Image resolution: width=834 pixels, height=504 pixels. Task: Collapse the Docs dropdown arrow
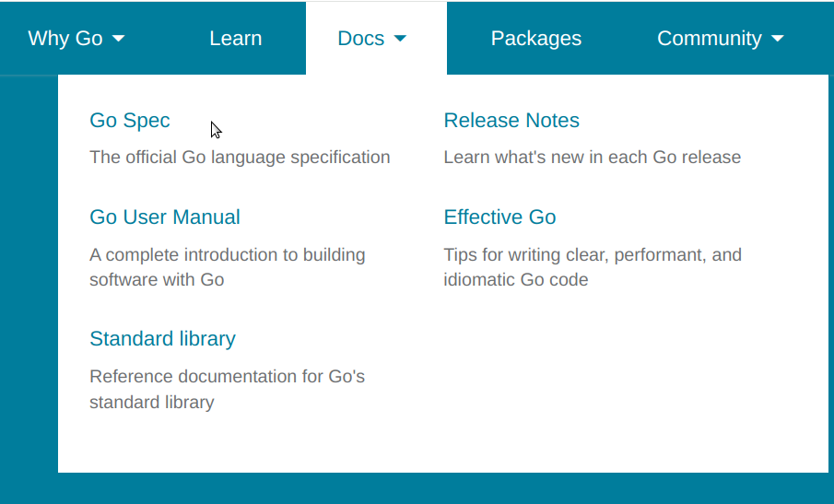coord(400,39)
